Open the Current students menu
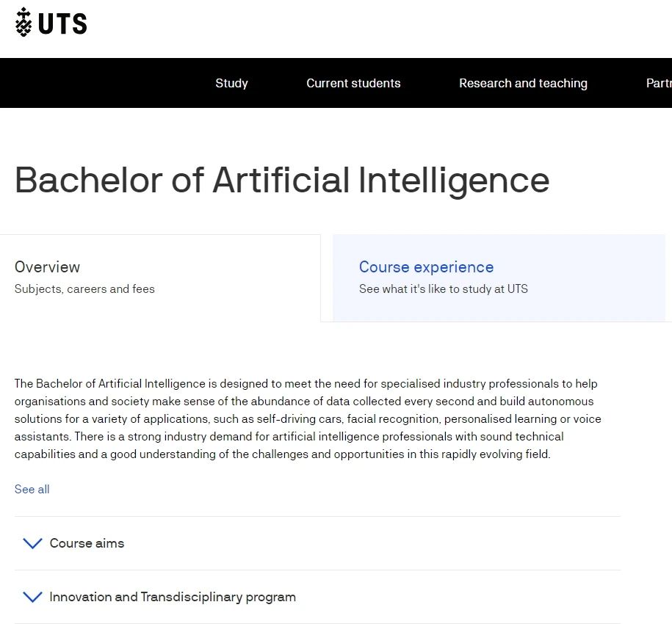The image size is (672, 624). (353, 83)
